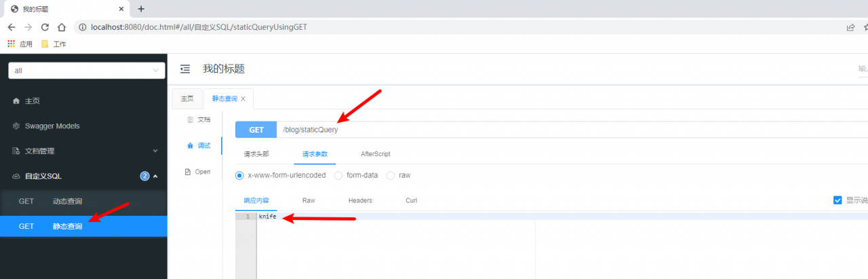
Task: Open the apps grid icon in bookmarks bar
Action: (12, 43)
